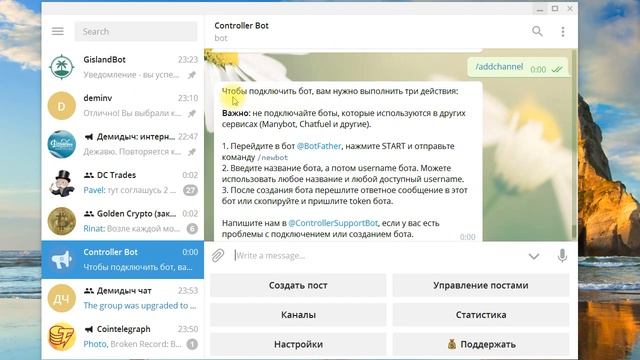Click the Golden Crypto bitcoin avatar
The height and width of the screenshot is (360, 640).
point(62,221)
